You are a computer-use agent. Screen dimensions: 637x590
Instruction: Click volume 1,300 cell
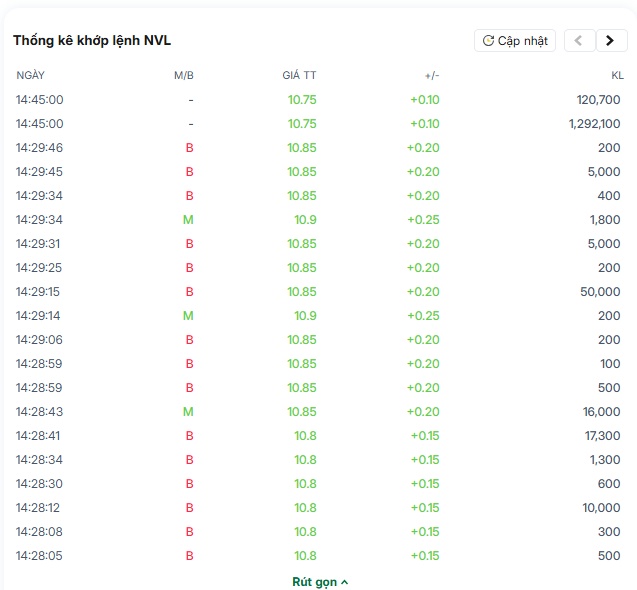605,459
